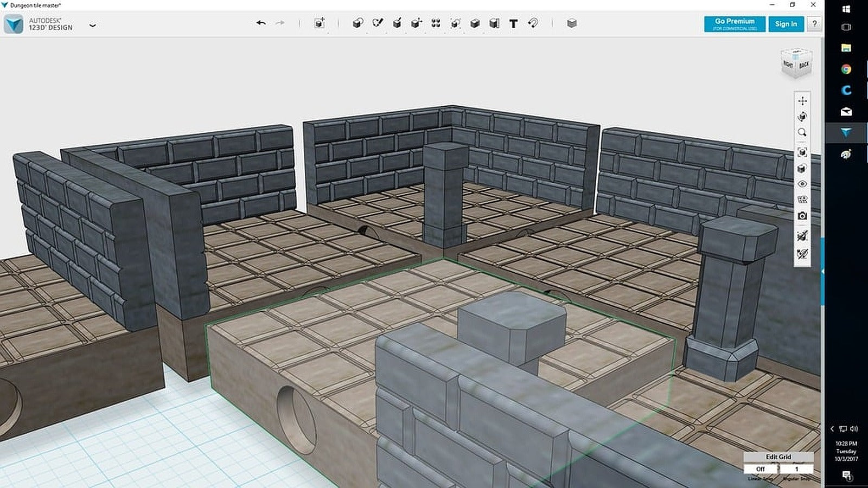Open the 123D Design app menu chevron
The width and height of the screenshot is (868, 488).
pyautogui.click(x=93, y=25)
